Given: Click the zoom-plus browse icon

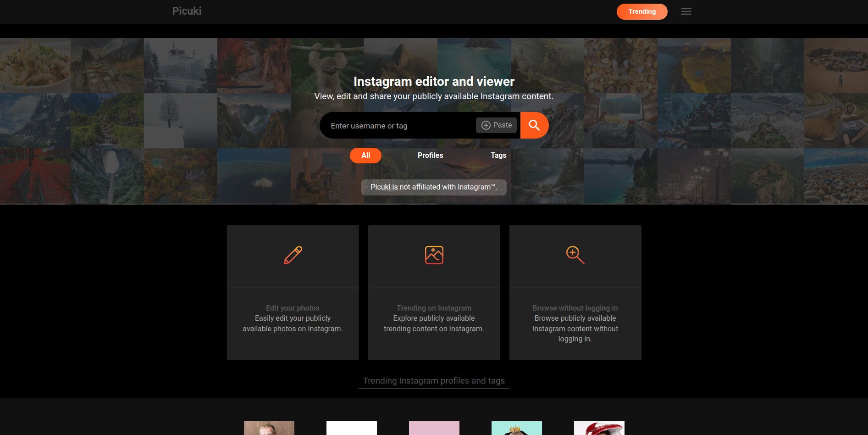Looking at the screenshot, I should 575,255.
